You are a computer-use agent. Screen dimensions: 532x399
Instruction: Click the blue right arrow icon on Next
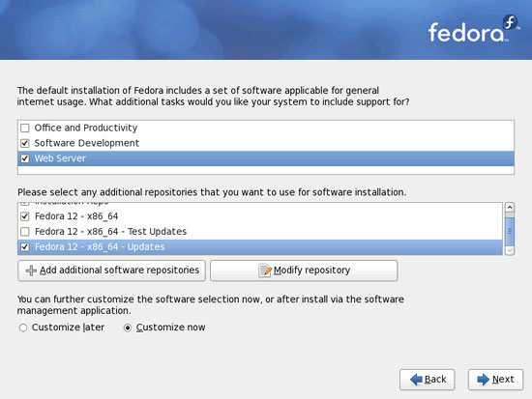point(483,380)
